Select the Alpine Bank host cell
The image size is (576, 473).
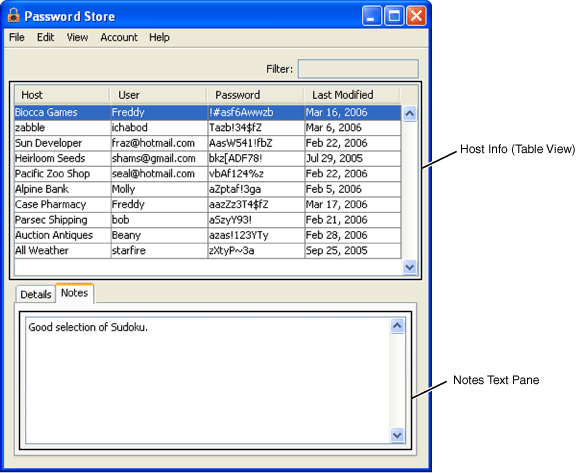(x=62, y=189)
